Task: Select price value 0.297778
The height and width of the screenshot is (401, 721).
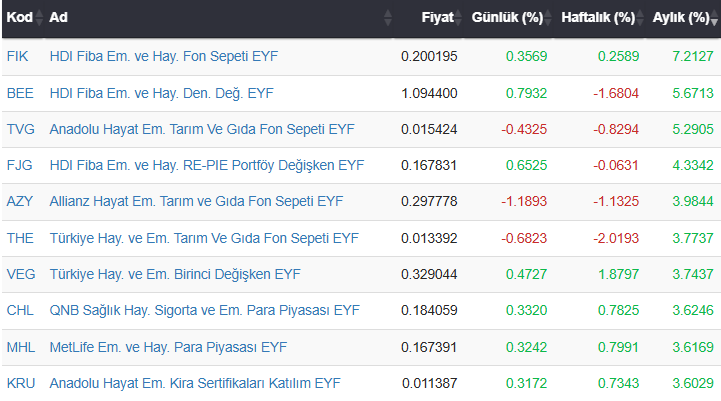Action: pyautogui.click(x=429, y=201)
